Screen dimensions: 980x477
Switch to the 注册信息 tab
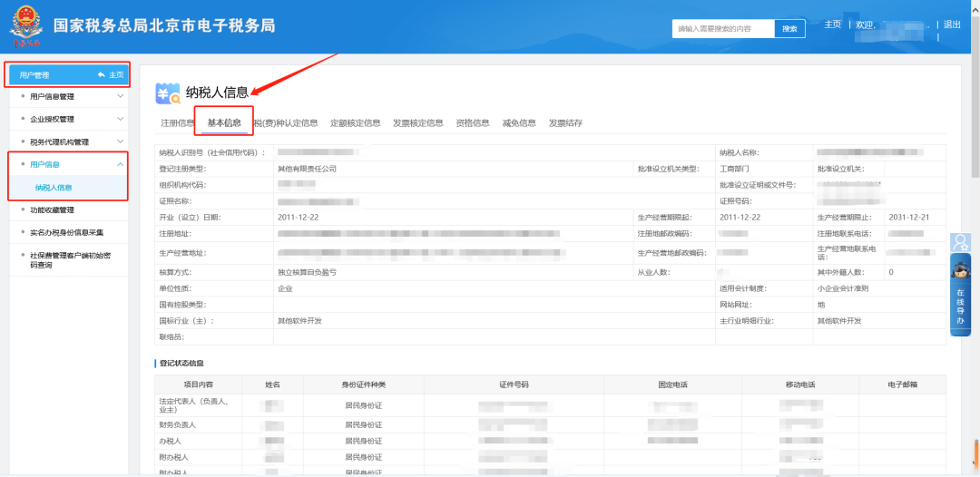[177, 123]
